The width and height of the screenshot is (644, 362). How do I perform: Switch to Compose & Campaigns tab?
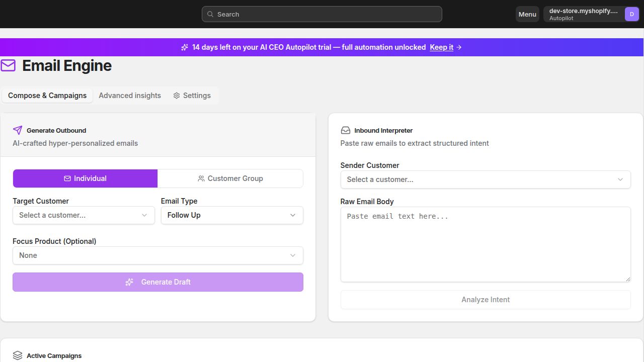coord(47,96)
